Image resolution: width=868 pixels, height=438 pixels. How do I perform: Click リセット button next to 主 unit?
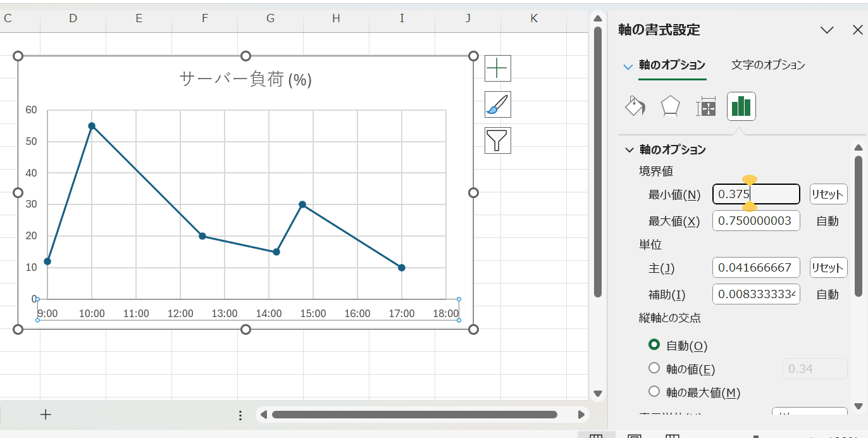click(828, 268)
